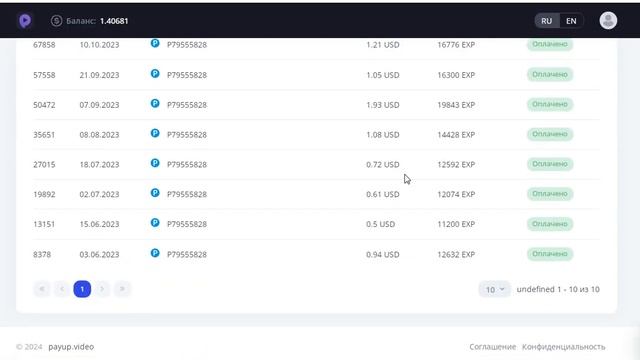Switch language to EN

(x=571, y=21)
